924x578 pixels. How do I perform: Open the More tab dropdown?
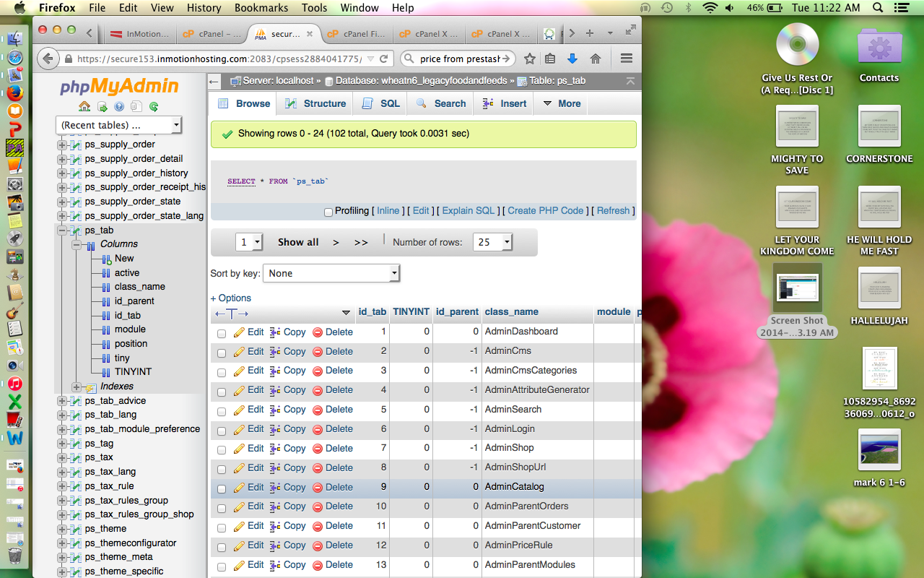tap(562, 103)
